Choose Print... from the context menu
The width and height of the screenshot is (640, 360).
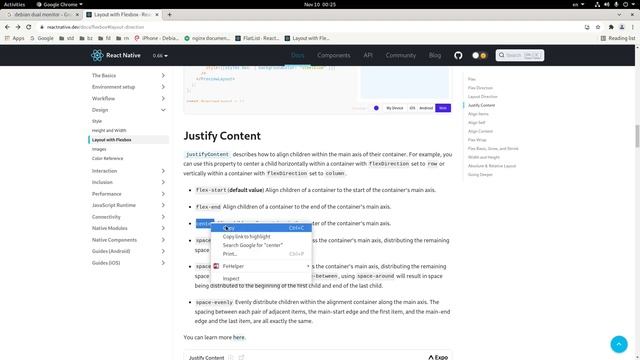(261, 253)
